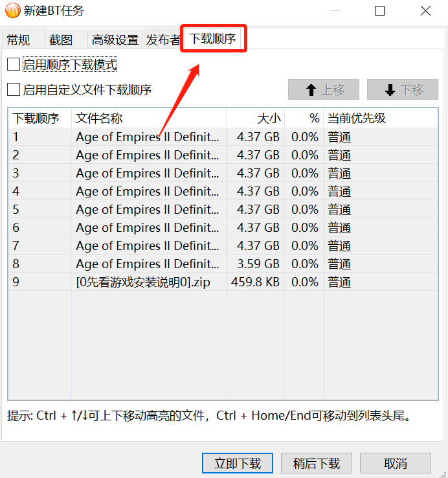Choose 稍后下载 button

(317, 463)
